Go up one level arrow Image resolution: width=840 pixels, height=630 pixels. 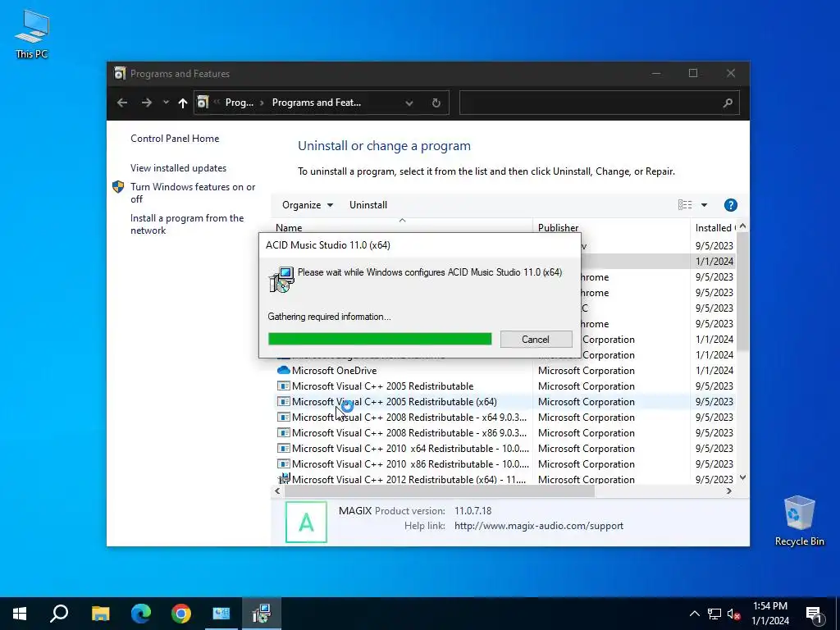183,103
